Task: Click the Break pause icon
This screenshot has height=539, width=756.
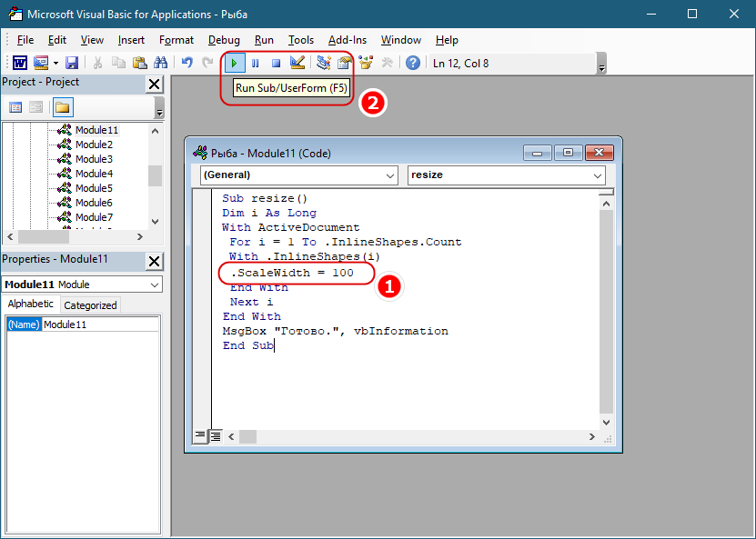Action: [255, 63]
